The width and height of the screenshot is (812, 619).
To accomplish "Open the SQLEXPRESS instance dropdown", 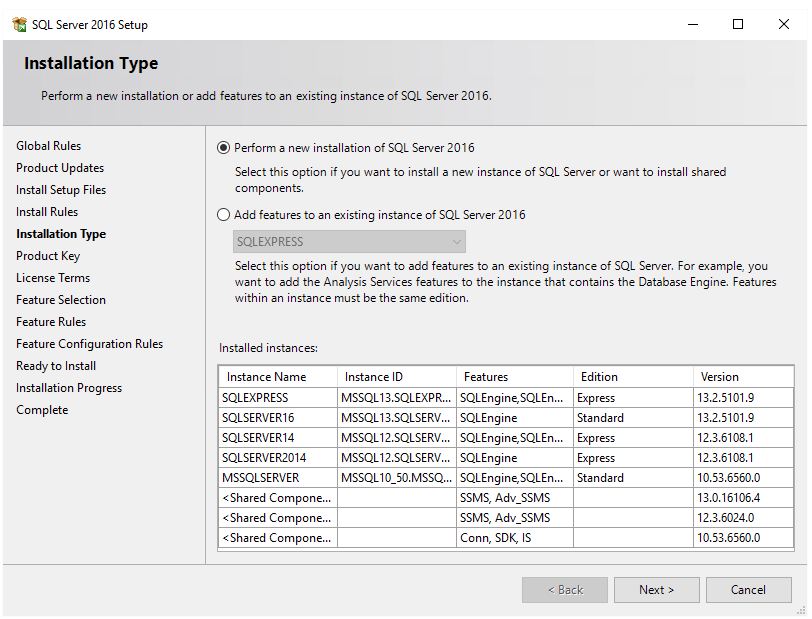I will click(x=349, y=242).
